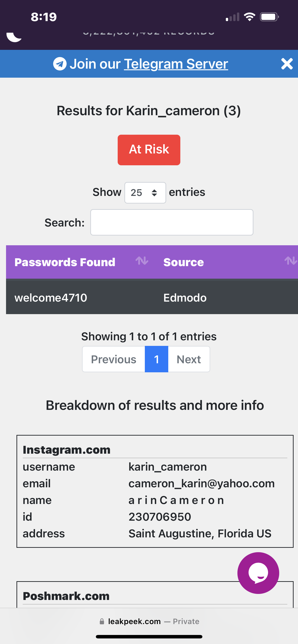Tap the lock icon in address bar
Image resolution: width=298 pixels, height=644 pixels.
(x=102, y=621)
